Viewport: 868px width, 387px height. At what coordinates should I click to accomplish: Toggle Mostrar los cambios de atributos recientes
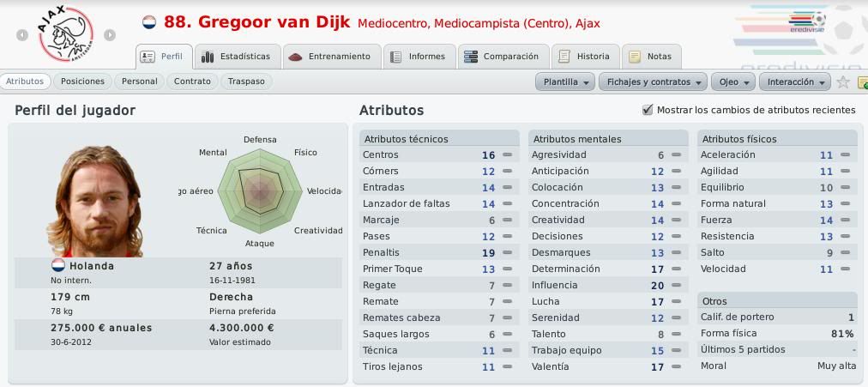point(647,110)
